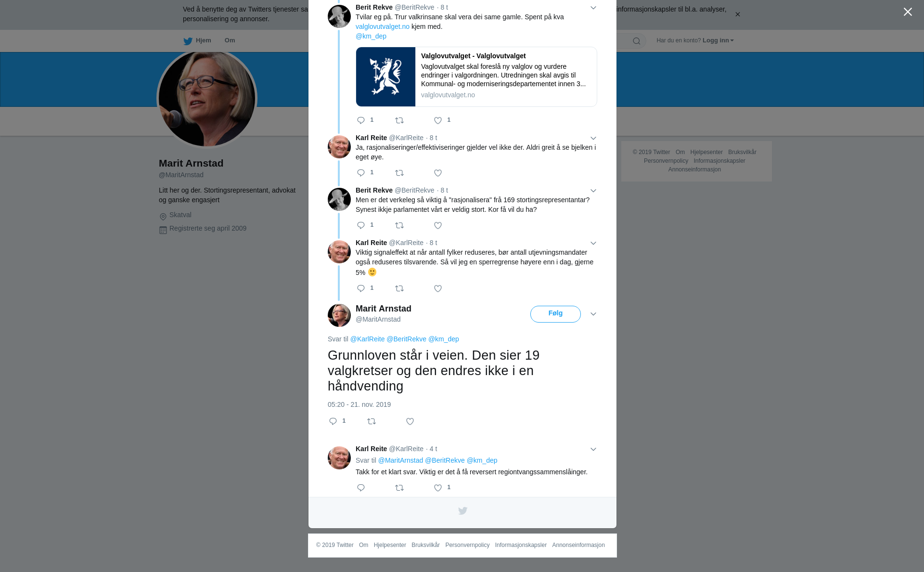
Task: Close the tweet overlay with the X
Action: click(908, 12)
